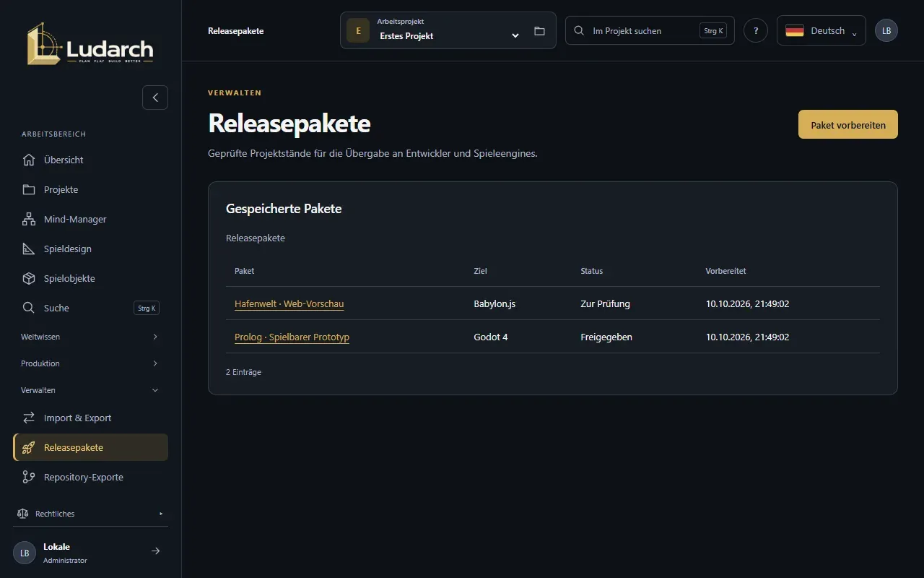Click the folder icon beside project selector

coord(539,31)
